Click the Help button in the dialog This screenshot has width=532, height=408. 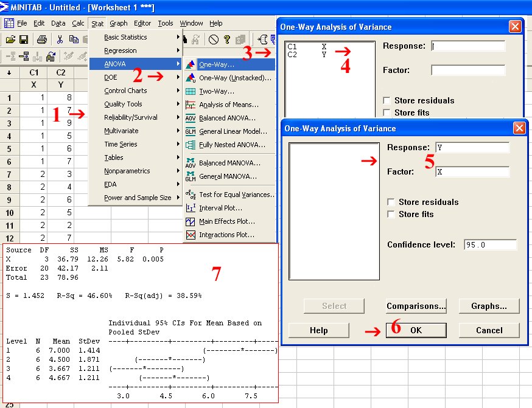point(318,330)
